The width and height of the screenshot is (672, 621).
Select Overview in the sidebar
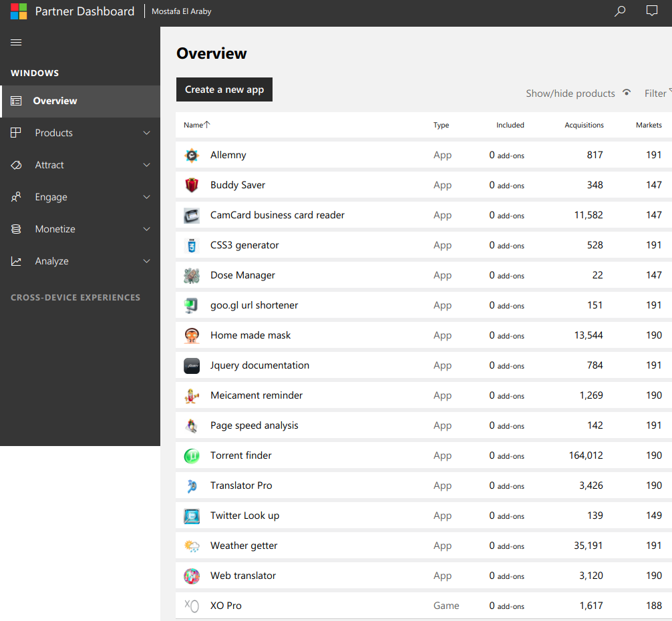click(81, 101)
